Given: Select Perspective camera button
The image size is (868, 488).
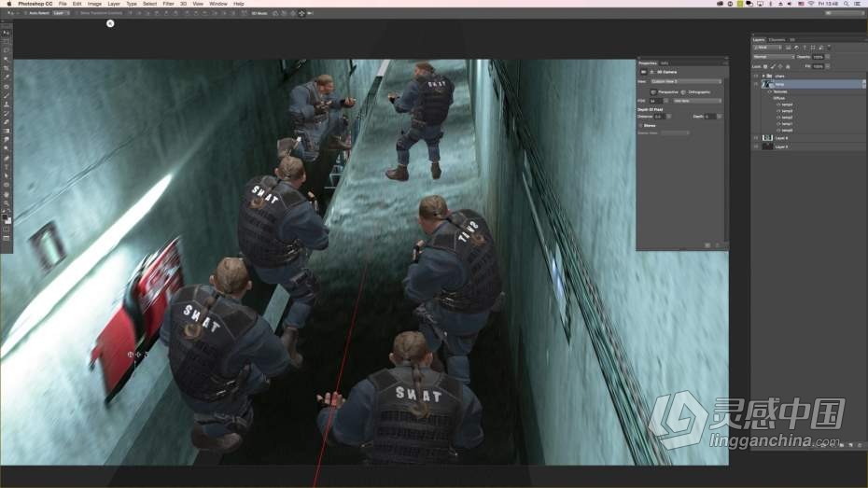Looking at the screenshot, I should [653, 91].
